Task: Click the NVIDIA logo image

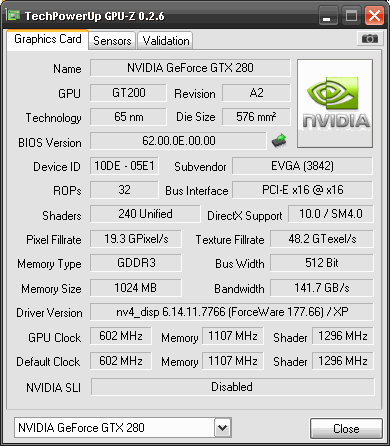Action: point(335,104)
